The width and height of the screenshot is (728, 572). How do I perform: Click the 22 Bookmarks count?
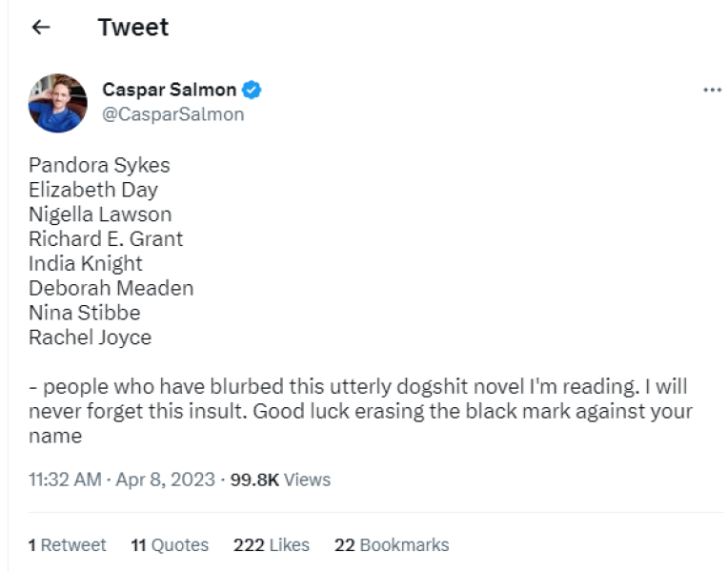click(x=392, y=545)
